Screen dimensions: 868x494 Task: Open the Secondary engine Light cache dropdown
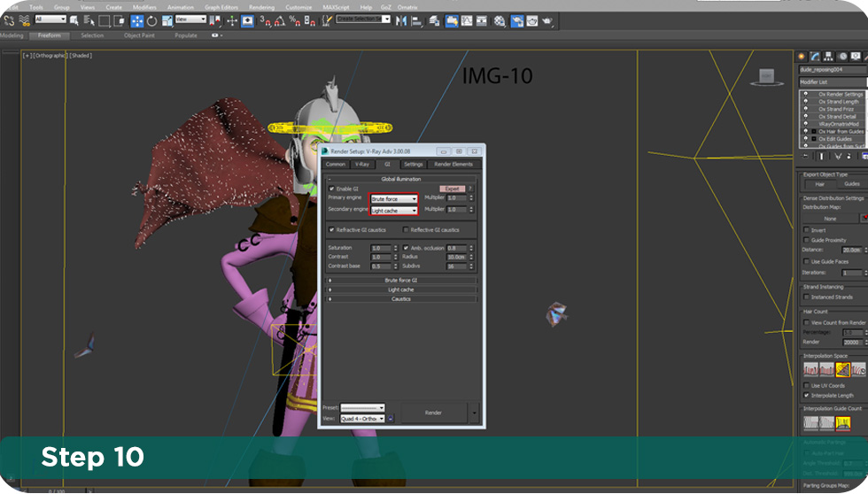point(394,211)
